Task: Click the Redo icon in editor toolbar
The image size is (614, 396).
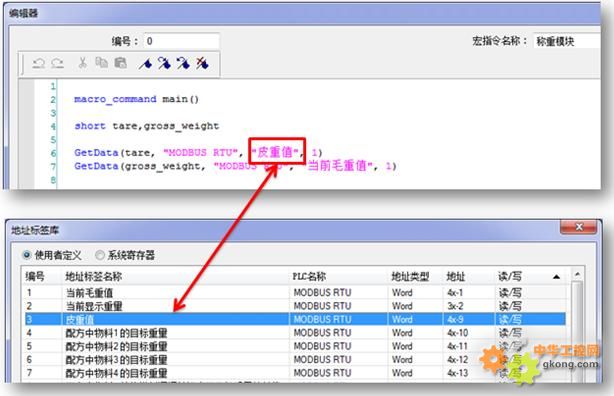Action: tap(58, 63)
